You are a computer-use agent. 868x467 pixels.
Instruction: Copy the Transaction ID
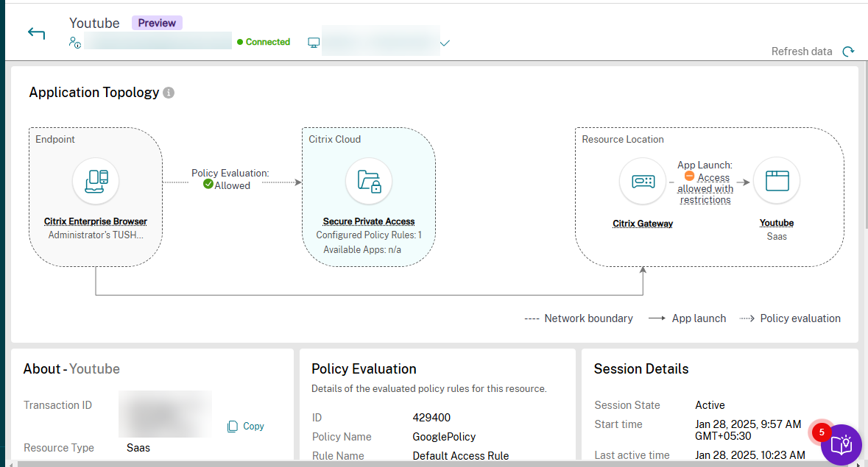click(x=246, y=426)
